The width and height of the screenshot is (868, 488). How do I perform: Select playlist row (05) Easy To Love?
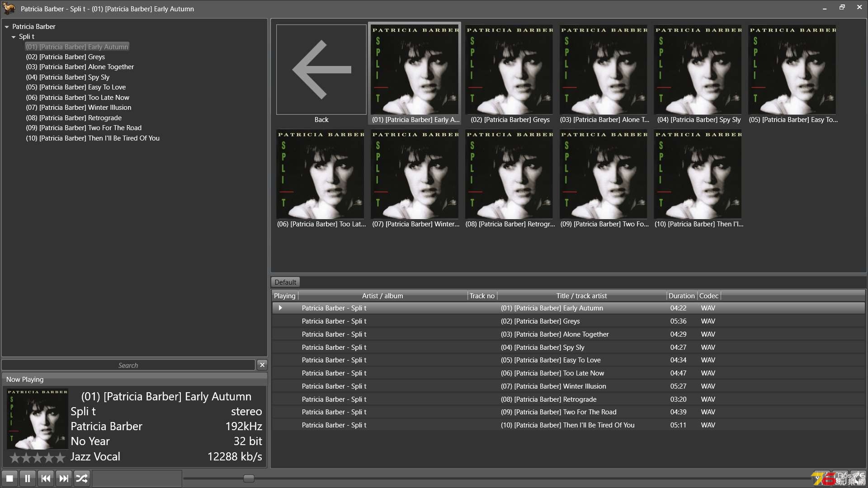568,360
